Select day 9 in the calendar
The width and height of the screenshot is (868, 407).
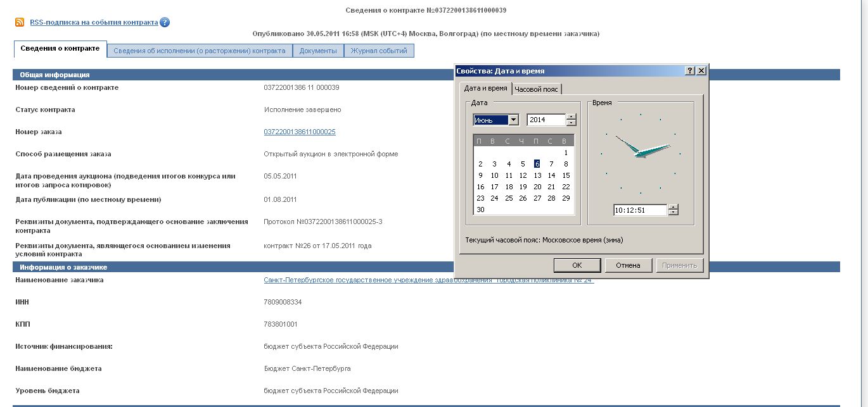click(x=480, y=175)
